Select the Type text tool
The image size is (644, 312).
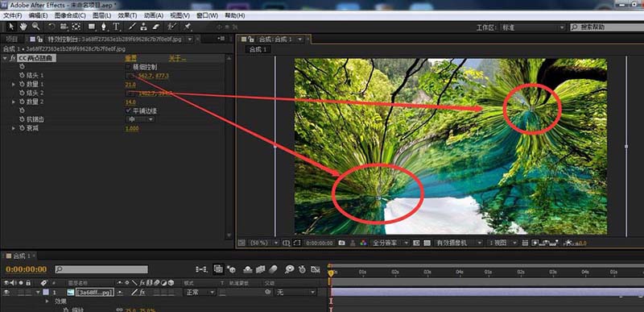point(116,27)
